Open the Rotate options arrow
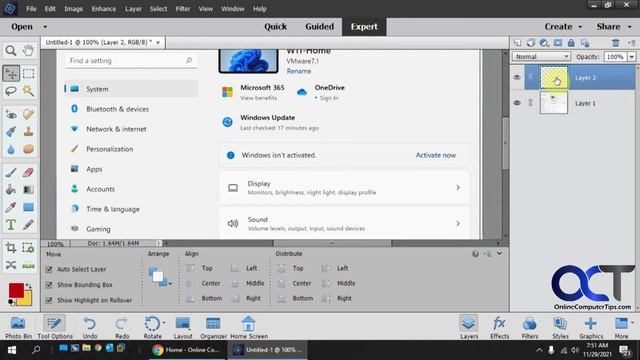640x360 pixels. click(x=164, y=323)
